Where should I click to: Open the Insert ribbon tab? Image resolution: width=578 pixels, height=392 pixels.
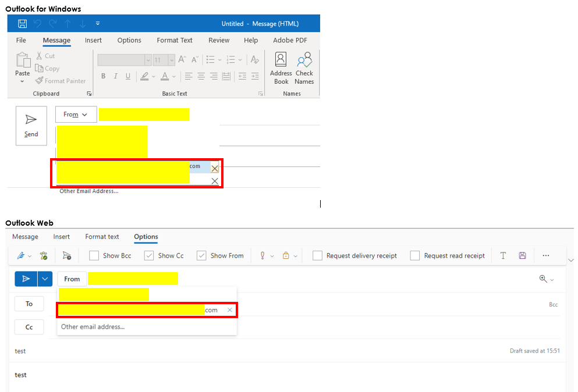pyautogui.click(x=93, y=40)
